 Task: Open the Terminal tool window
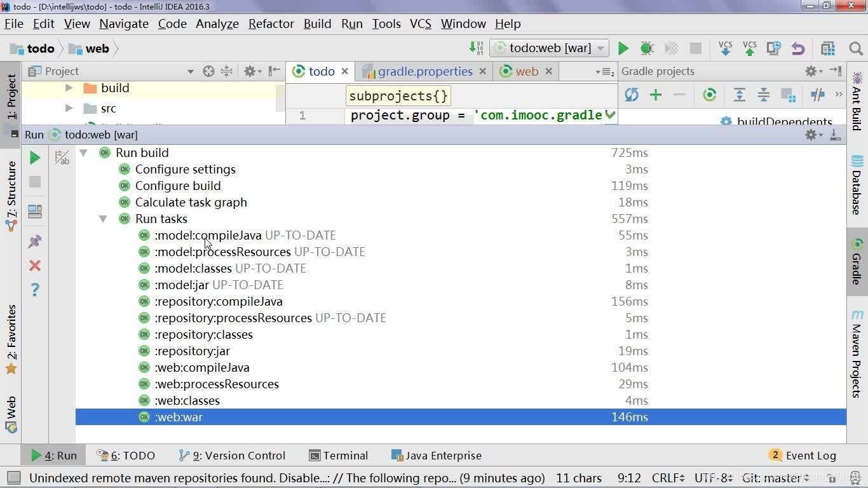[x=339, y=456]
